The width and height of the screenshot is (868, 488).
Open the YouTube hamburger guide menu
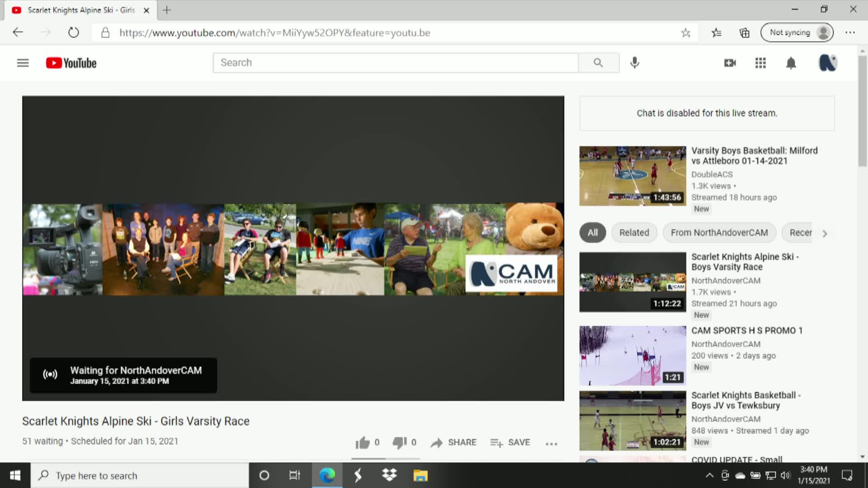[23, 63]
